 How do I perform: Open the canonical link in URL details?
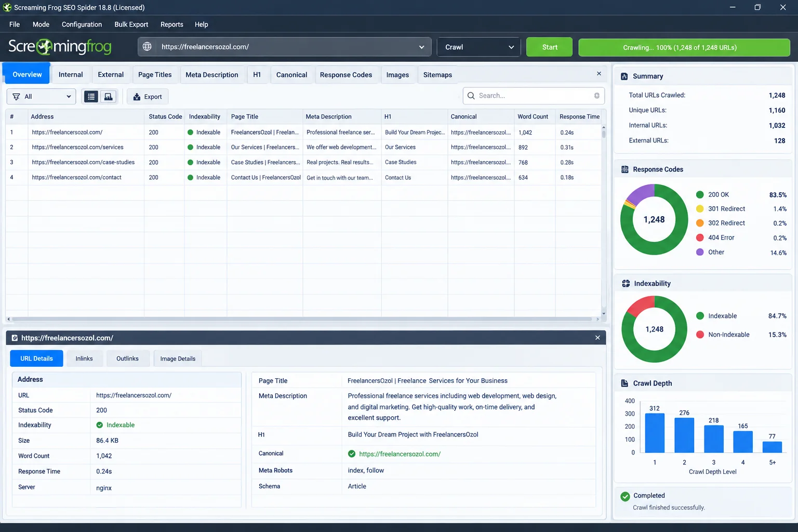[x=400, y=454]
